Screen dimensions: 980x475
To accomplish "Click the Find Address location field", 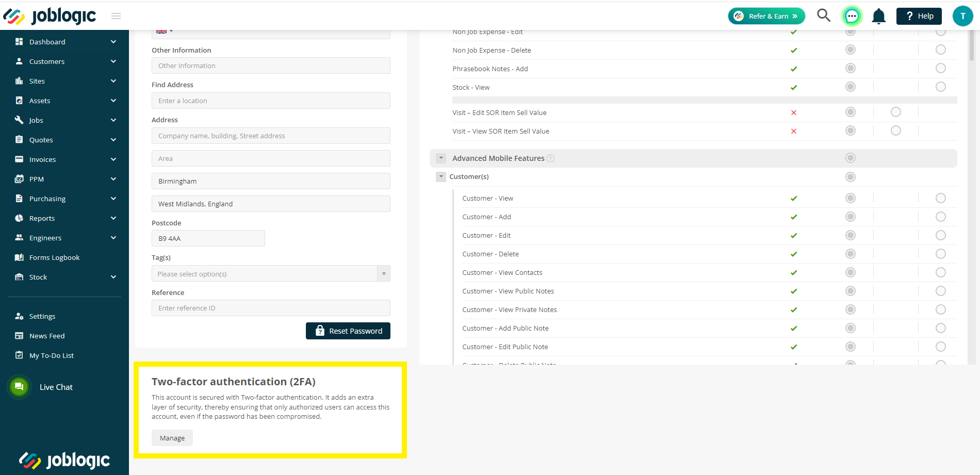I will pyautogui.click(x=271, y=101).
